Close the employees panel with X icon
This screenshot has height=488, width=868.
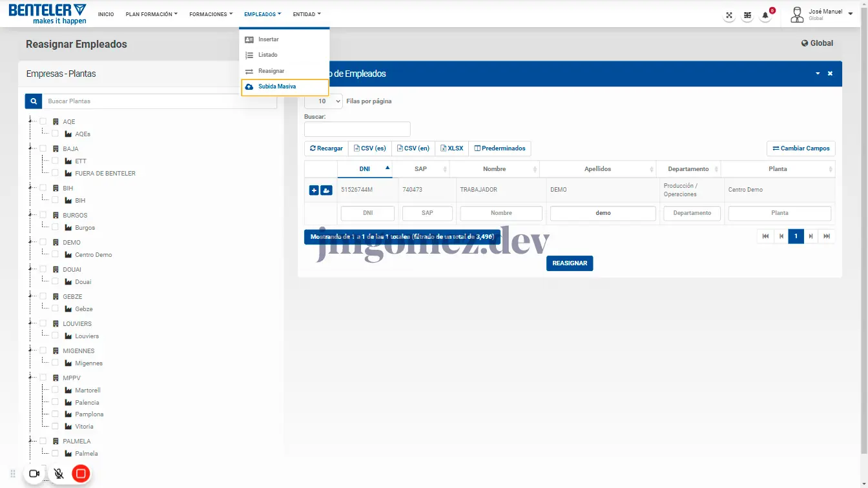click(830, 74)
